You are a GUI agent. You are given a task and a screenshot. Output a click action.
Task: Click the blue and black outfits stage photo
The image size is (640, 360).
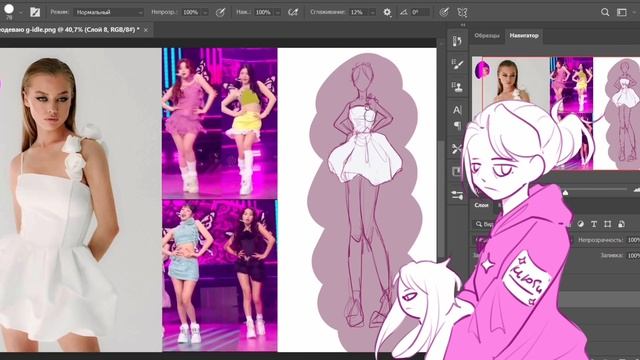pos(220,275)
